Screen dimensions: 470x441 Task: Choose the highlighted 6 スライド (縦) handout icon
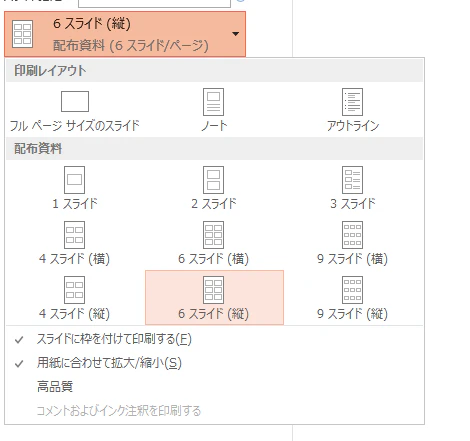pos(213,290)
